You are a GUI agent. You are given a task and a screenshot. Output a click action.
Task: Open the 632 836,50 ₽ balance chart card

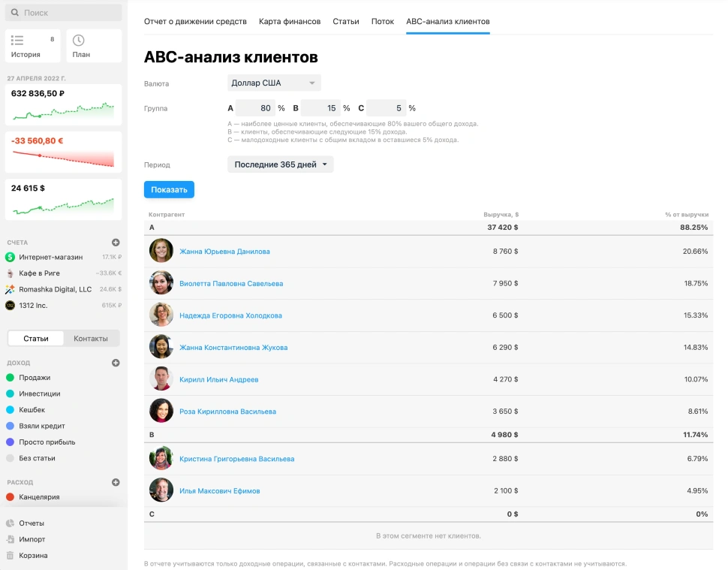pyautogui.click(x=64, y=104)
